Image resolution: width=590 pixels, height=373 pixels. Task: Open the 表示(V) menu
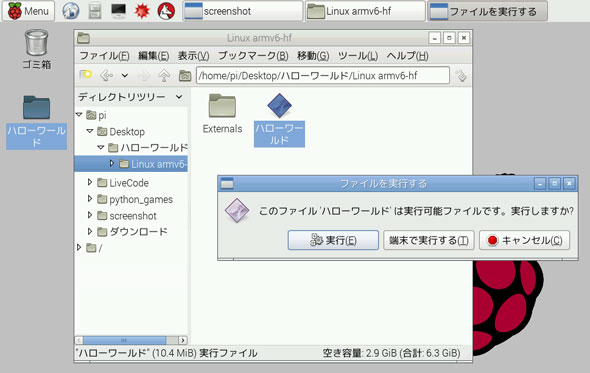click(x=193, y=56)
